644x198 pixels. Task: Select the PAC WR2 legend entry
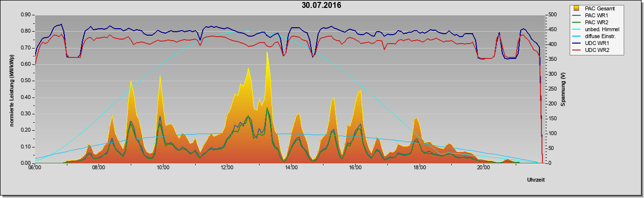(x=596, y=22)
